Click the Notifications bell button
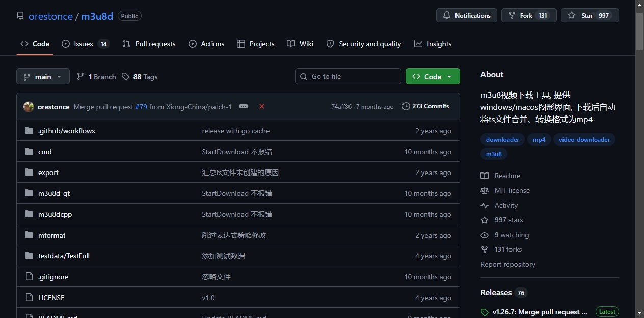This screenshot has height=318, width=644. [466, 15]
